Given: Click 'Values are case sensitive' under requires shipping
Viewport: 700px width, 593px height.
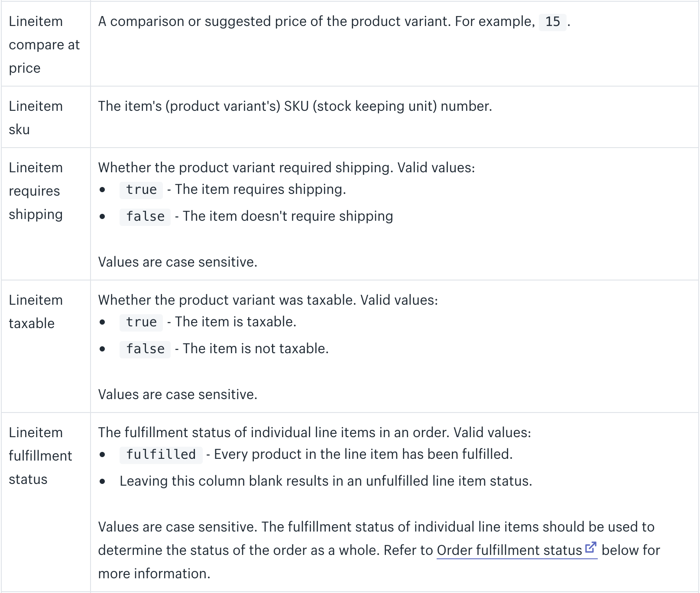Looking at the screenshot, I should 178,262.
